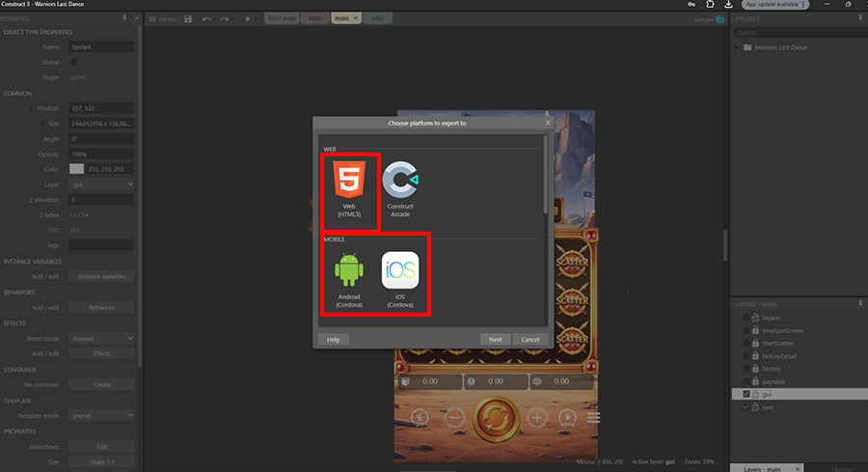This screenshot has width=868, height=472.
Task: Select the main layout tab
Action: pyautogui.click(x=341, y=18)
